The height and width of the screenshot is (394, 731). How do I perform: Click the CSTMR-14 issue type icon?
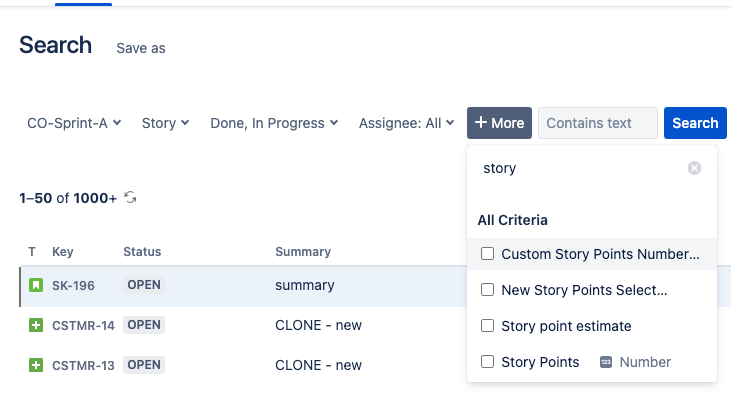click(x=36, y=325)
